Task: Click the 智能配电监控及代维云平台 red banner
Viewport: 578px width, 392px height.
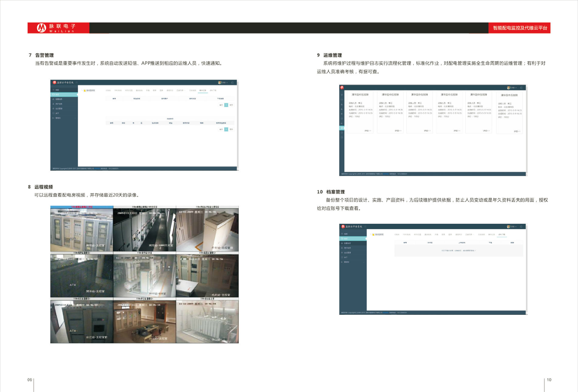Action: (520, 28)
